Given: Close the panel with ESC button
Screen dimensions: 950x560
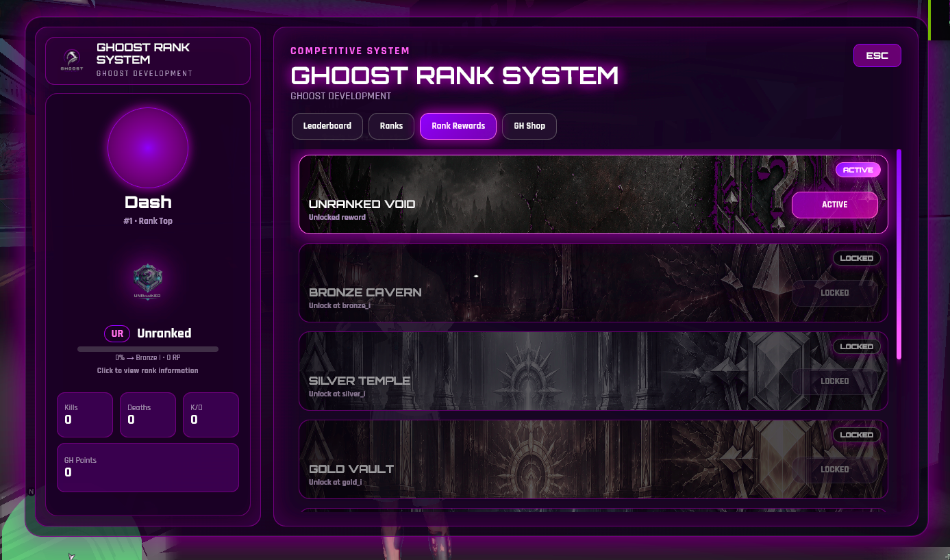Looking at the screenshot, I should pos(877,55).
